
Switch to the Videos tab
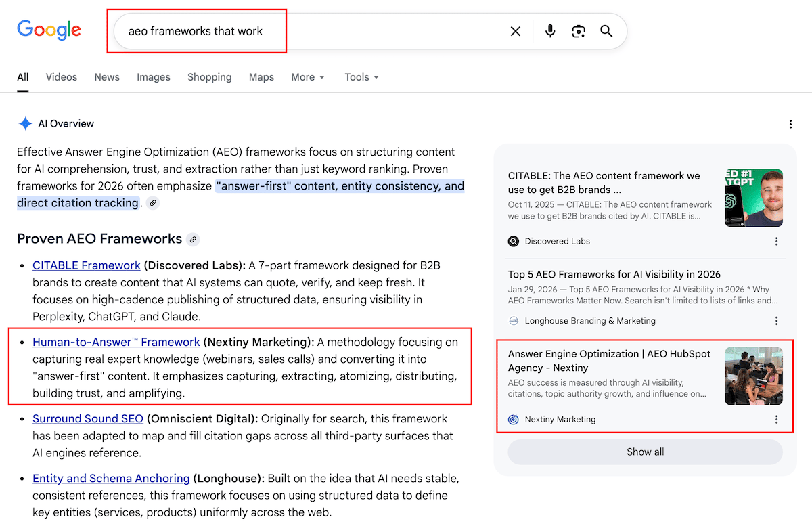pyautogui.click(x=62, y=77)
